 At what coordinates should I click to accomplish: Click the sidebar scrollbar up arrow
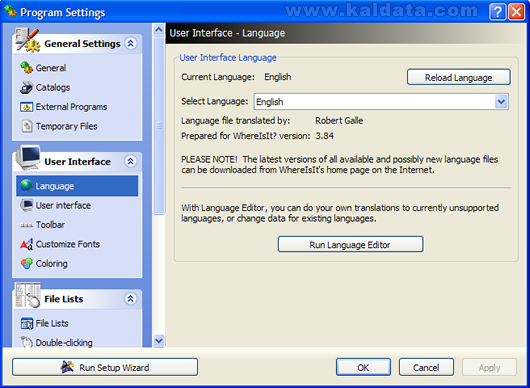tap(159, 30)
